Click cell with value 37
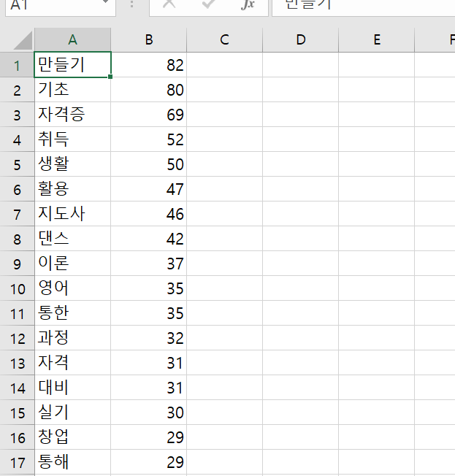 [x=148, y=264]
